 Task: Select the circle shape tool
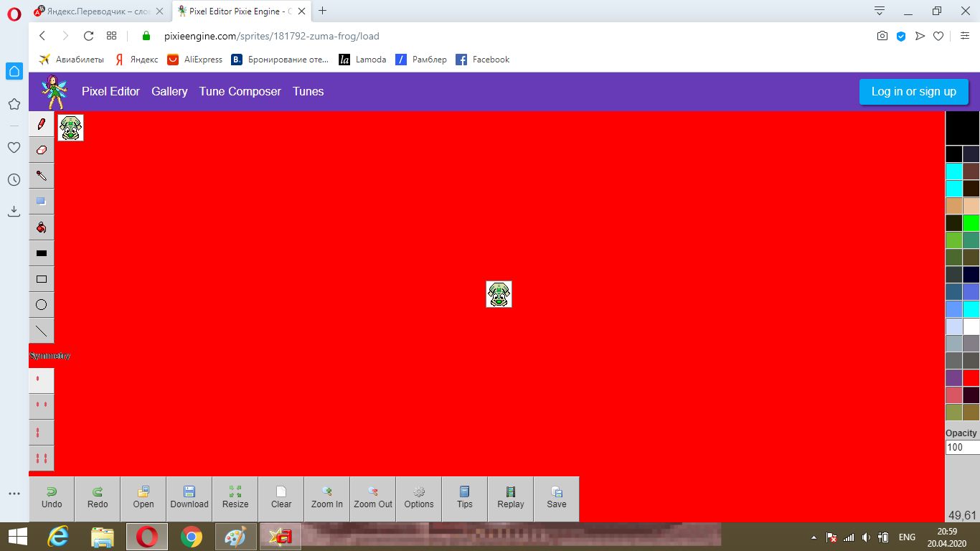tap(42, 305)
